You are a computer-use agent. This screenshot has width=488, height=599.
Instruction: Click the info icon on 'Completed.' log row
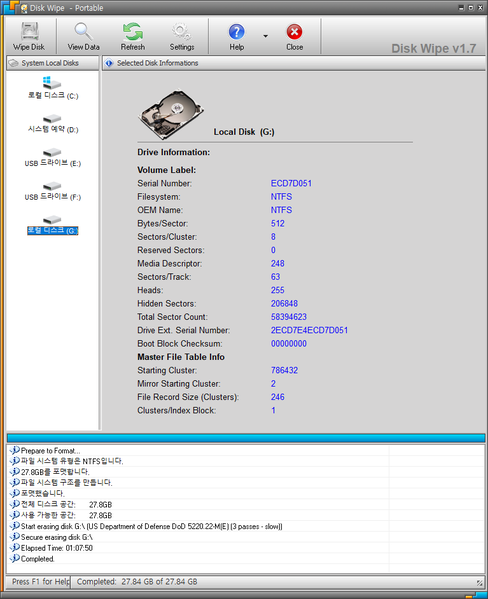coord(15,558)
